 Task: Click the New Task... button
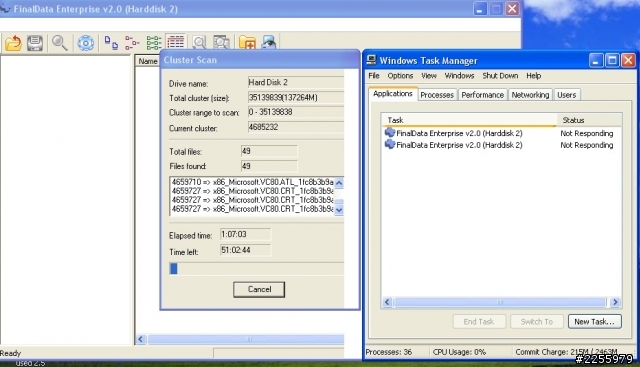point(594,322)
